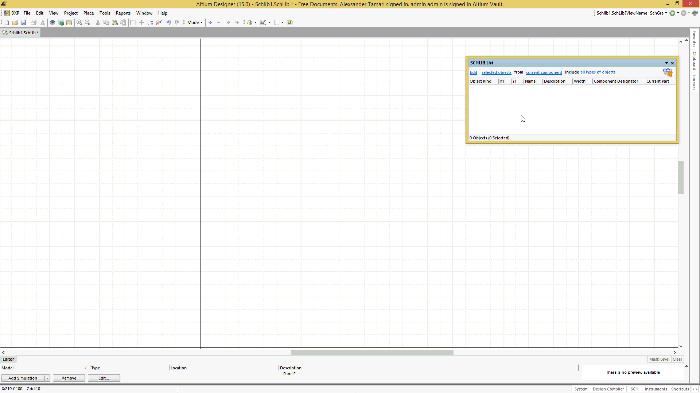Image resolution: width=700 pixels, height=393 pixels.
Task: Sort by Width column in SCHLIB List
Action: point(582,81)
